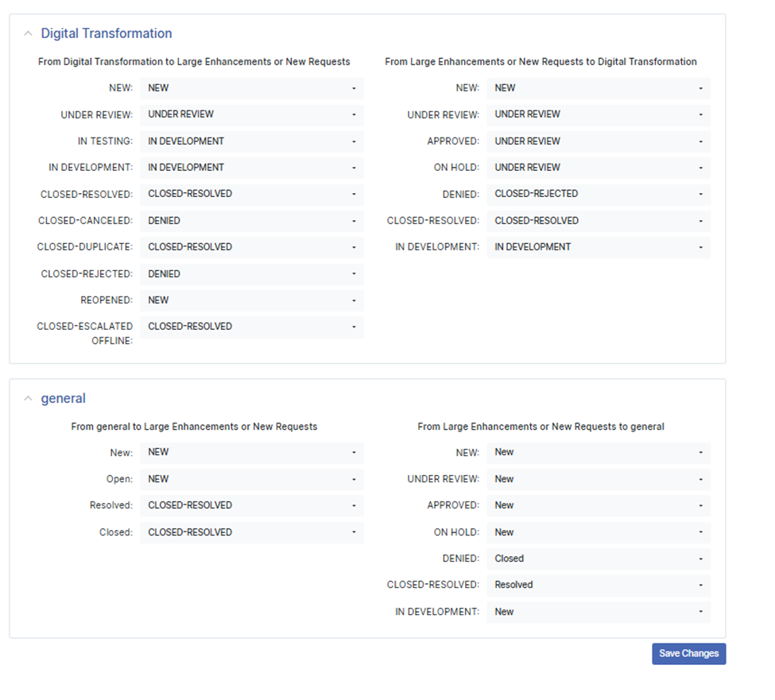This screenshot has width=775, height=700.
Task: Open CLOSED-RESOLVED dropdown showing Resolved value
Action: coord(599,585)
